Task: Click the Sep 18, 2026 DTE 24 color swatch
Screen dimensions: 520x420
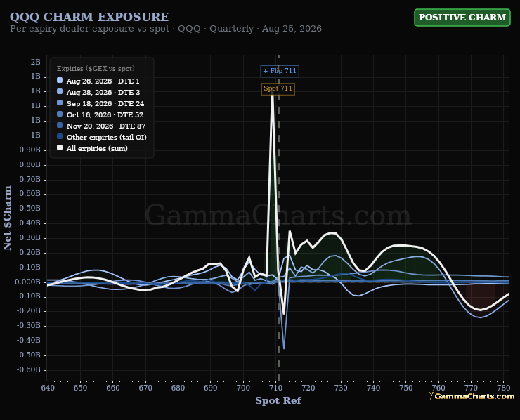Action: click(60, 103)
